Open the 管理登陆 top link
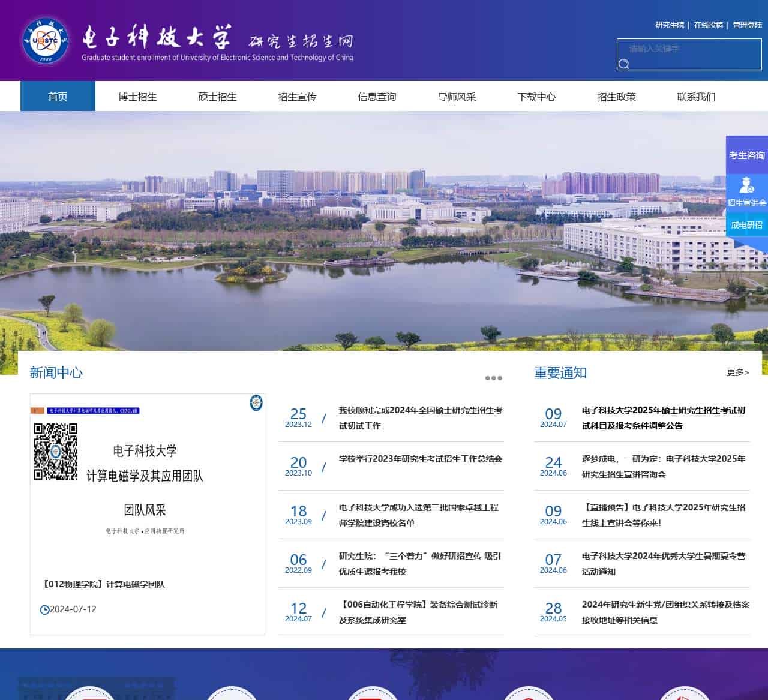The width and height of the screenshot is (768, 700). click(748, 25)
